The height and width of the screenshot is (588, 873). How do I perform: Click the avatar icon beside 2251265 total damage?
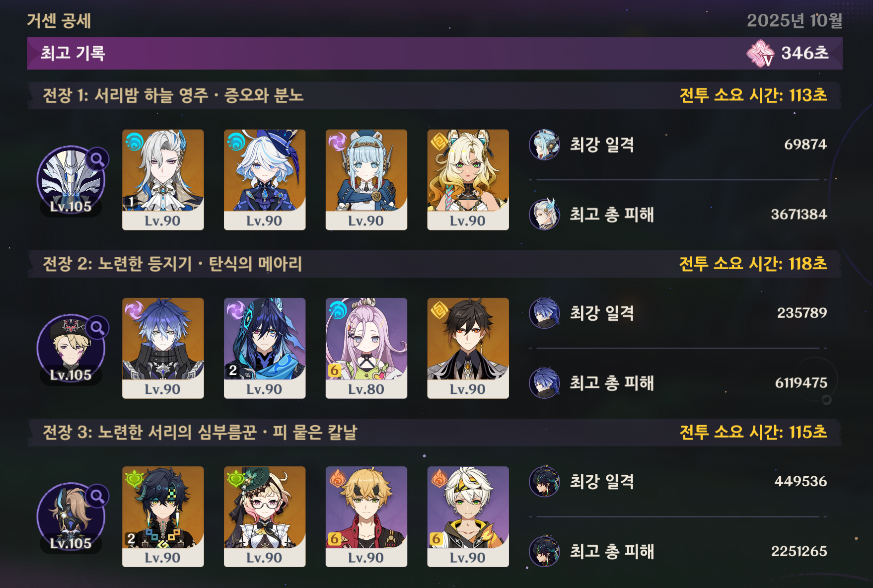click(544, 551)
